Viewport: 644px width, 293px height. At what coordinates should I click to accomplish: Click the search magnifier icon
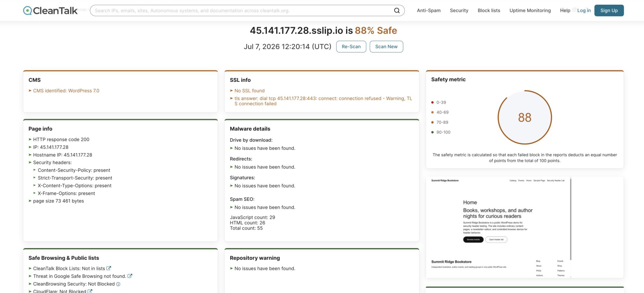click(x=397, y=11)
